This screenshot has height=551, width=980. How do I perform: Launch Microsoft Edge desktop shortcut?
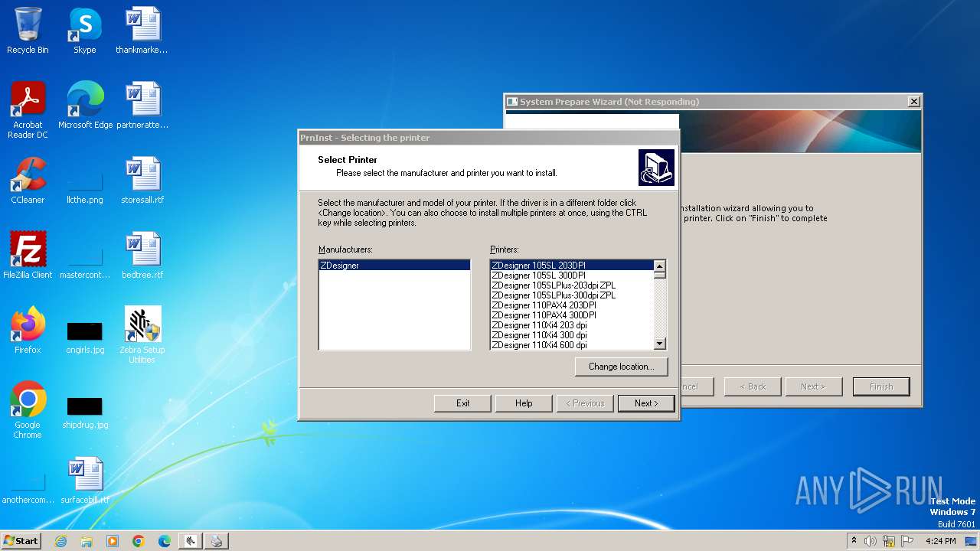(x=85, y=106)
